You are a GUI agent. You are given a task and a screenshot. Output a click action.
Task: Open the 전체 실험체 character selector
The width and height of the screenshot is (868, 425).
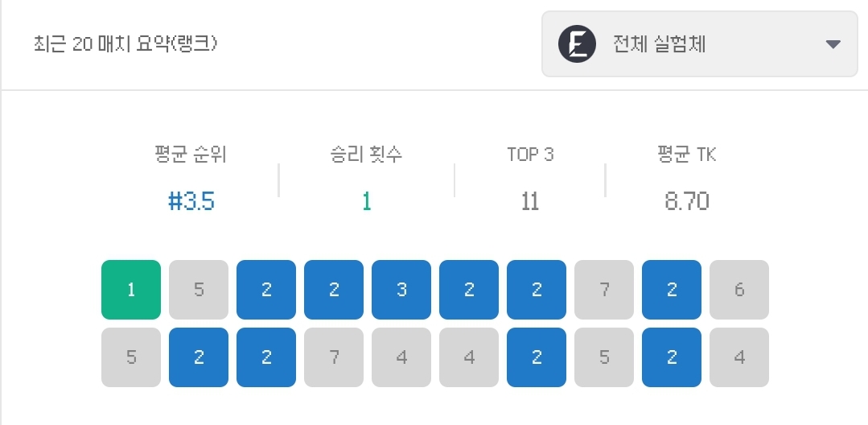tap(700, 43)
